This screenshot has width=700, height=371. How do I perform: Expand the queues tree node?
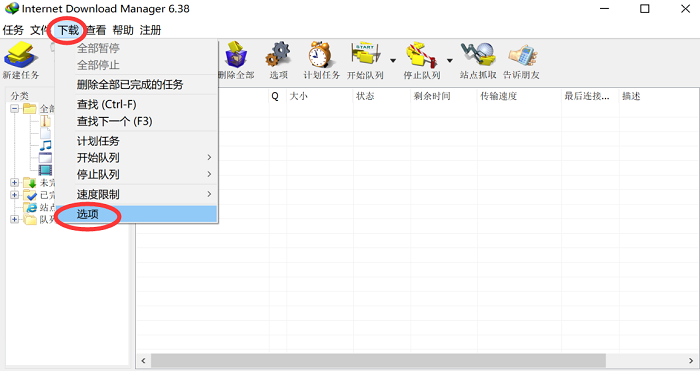tap(15, 220)
